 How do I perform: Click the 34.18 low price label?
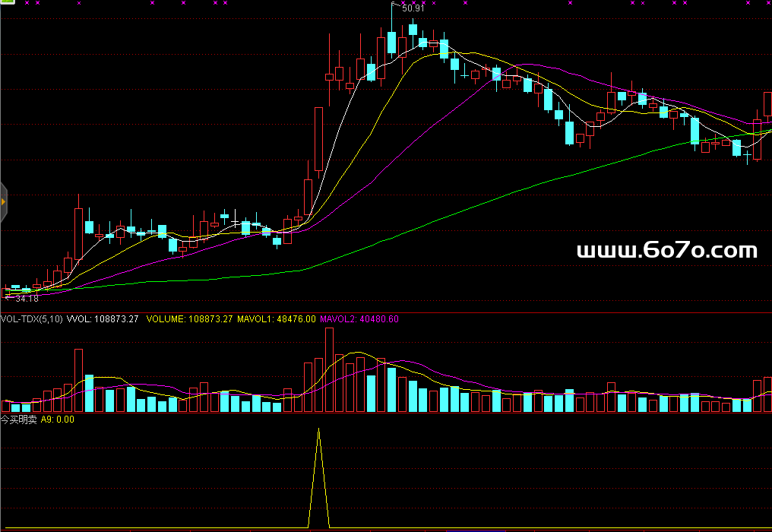click(x=24, y=299)
